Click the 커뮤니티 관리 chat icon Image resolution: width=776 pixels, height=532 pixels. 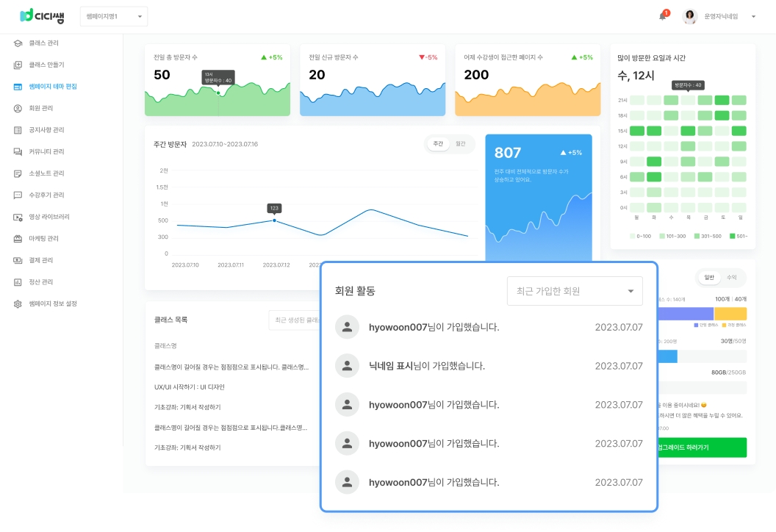(x=18, y=151)
